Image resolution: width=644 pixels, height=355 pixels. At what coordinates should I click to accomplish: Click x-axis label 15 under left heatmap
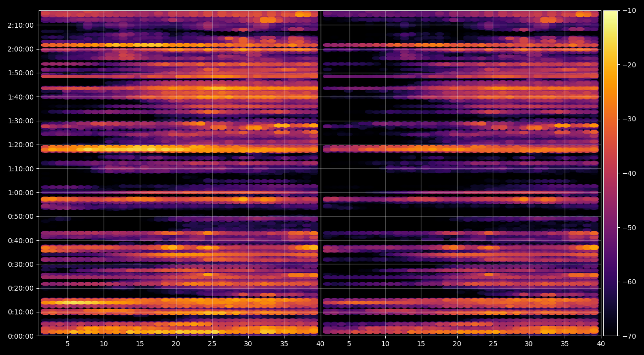140,345
